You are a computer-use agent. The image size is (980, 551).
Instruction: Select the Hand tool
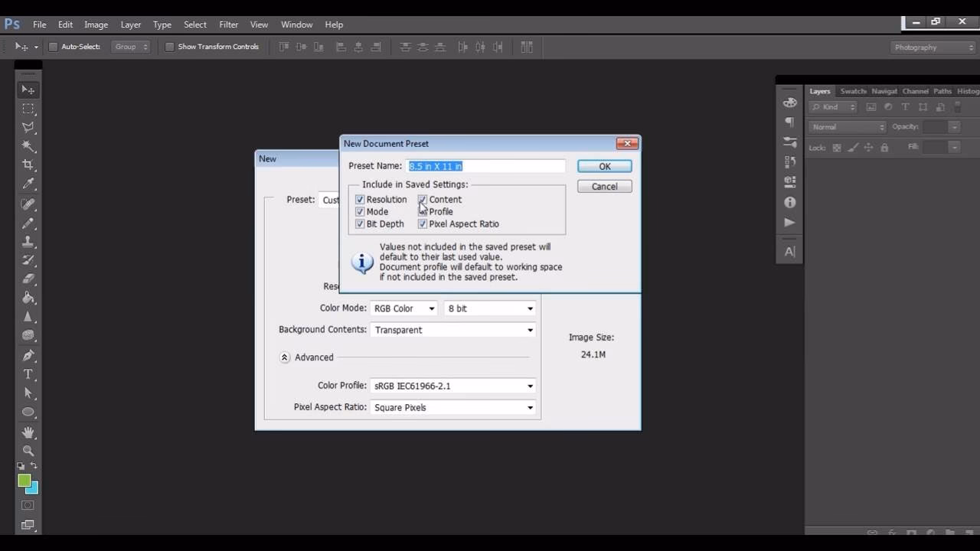[28, 432]
